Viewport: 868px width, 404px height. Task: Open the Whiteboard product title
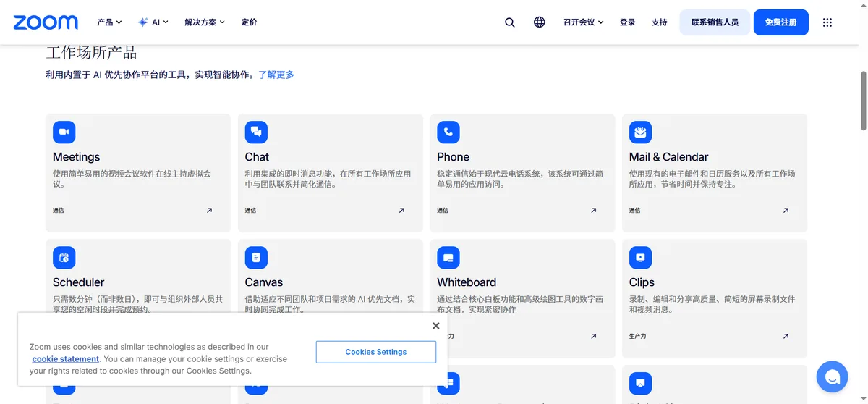tap(467, 282)
